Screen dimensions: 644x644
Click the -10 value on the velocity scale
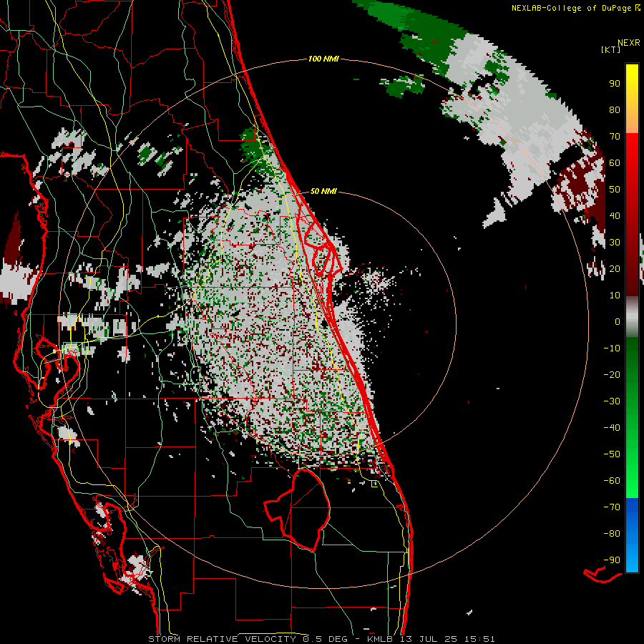click(x=612, y=348)
